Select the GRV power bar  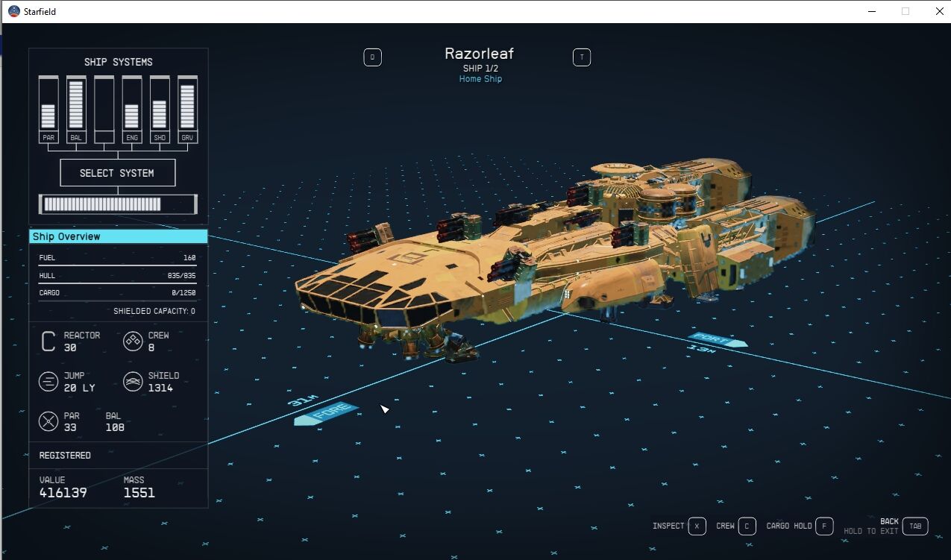[188, 110]
